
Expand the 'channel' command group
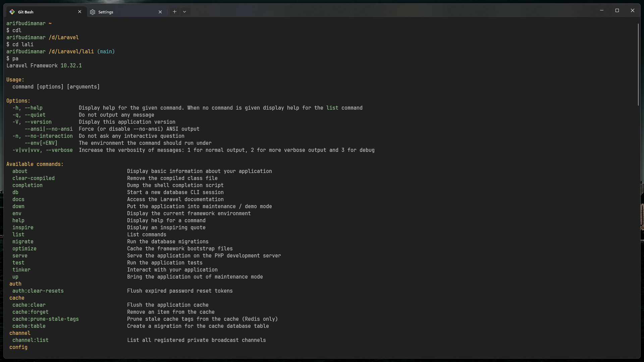point(20,333)
